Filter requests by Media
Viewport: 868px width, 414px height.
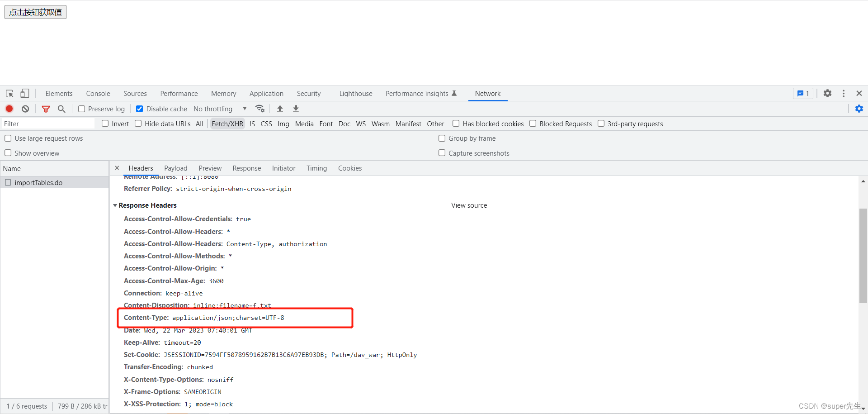304,124
